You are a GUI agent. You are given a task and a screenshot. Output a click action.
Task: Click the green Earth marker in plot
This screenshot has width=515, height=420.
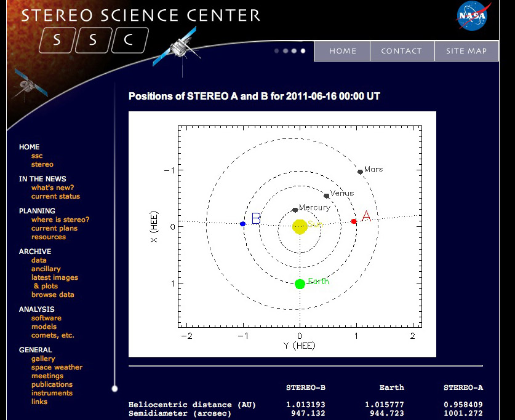[x=300, y=284]
